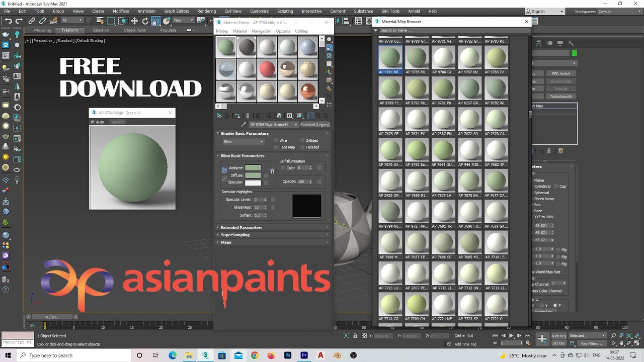
Task: Select the Unlink Selection tool
Action: point(42,21)
